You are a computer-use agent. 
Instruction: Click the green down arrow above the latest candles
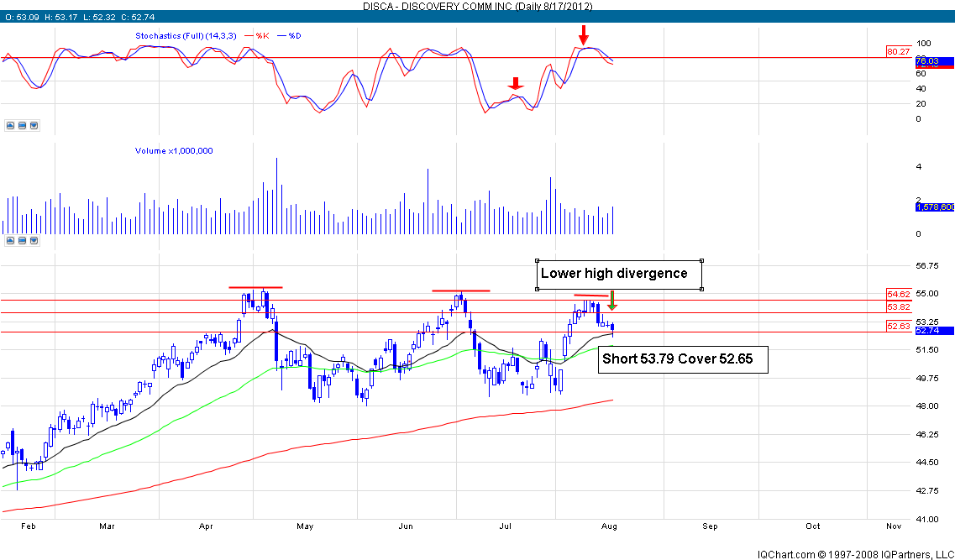[x=612, y=301]
